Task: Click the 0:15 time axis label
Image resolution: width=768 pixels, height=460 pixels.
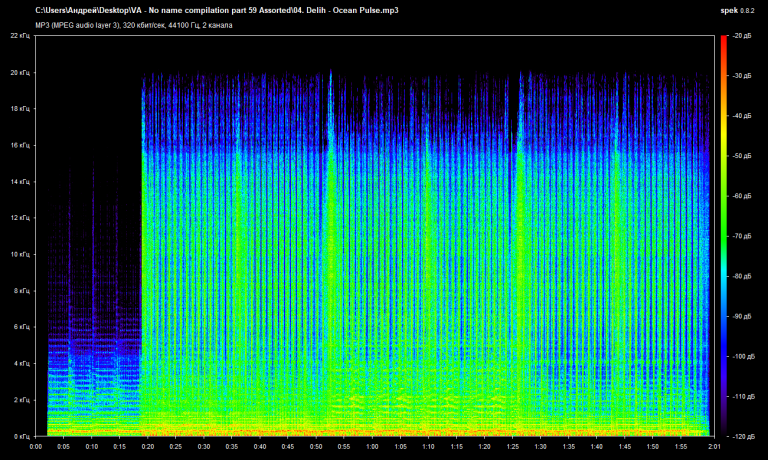Action: 120,447
